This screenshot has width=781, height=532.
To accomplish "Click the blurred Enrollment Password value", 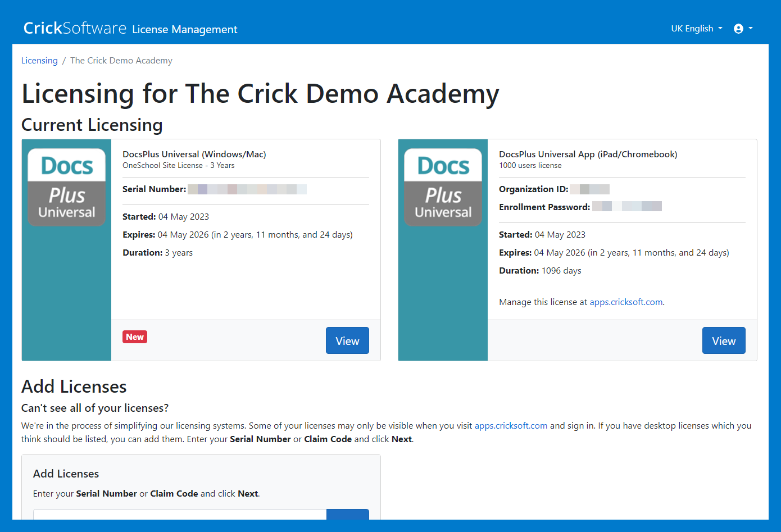I will 627,207.
